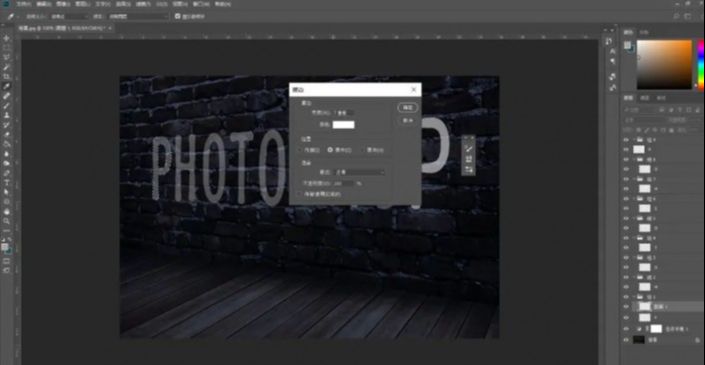Select the Healing Brush tool
The image size is (705, 365).
(6, 96)
